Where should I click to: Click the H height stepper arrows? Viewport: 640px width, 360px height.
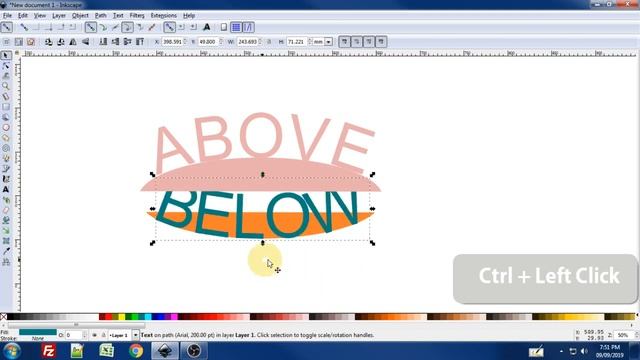[310, 42]
